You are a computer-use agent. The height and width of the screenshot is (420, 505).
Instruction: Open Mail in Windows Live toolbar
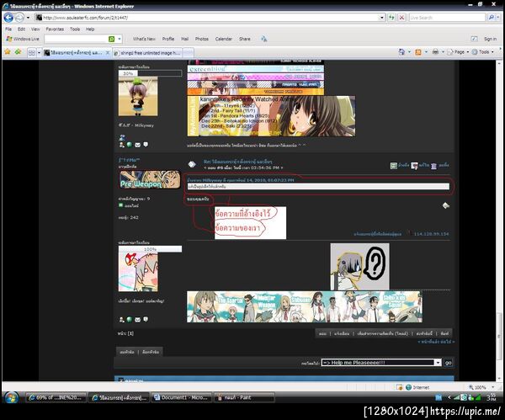coord(185,39)
